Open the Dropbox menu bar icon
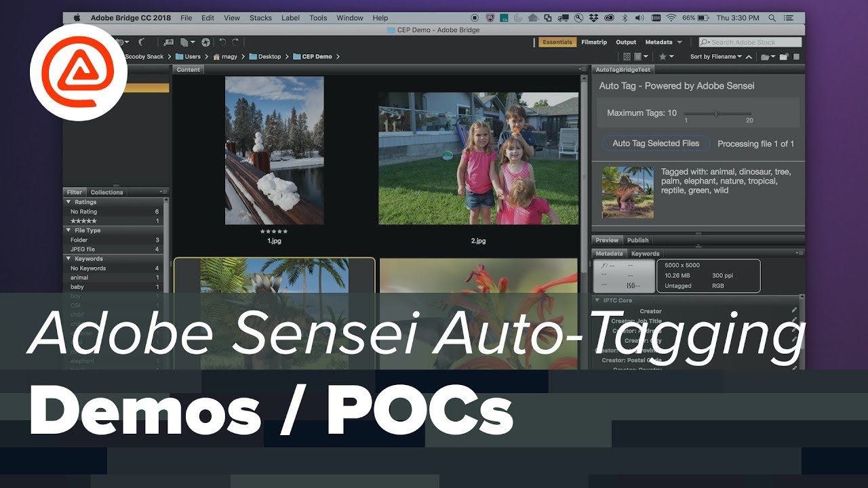Screen dimensions: 868x488 [x=594, y=18]
